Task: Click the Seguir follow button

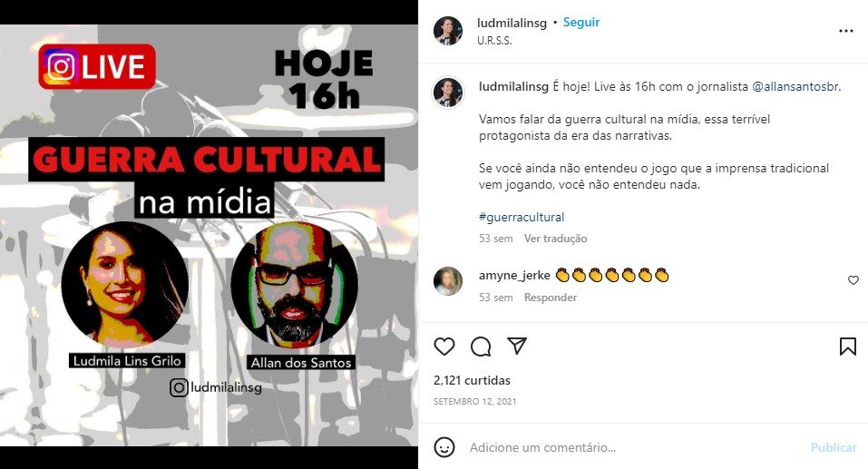Action: pos(581,22)
